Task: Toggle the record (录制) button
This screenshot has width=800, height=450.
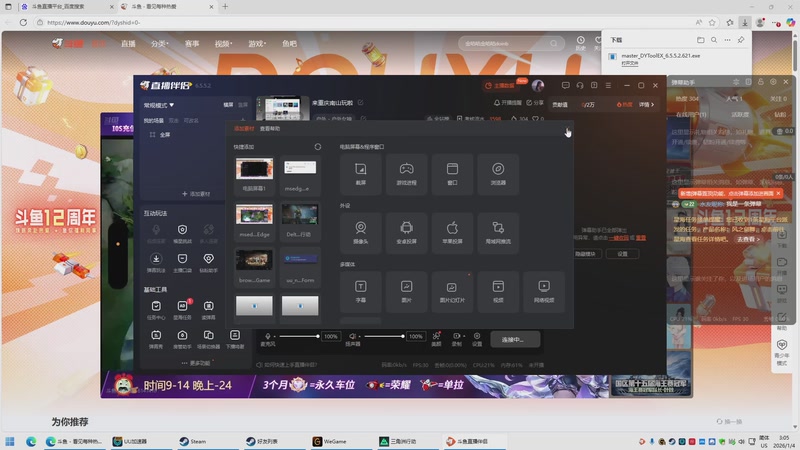Action: (x=457, y=339)
